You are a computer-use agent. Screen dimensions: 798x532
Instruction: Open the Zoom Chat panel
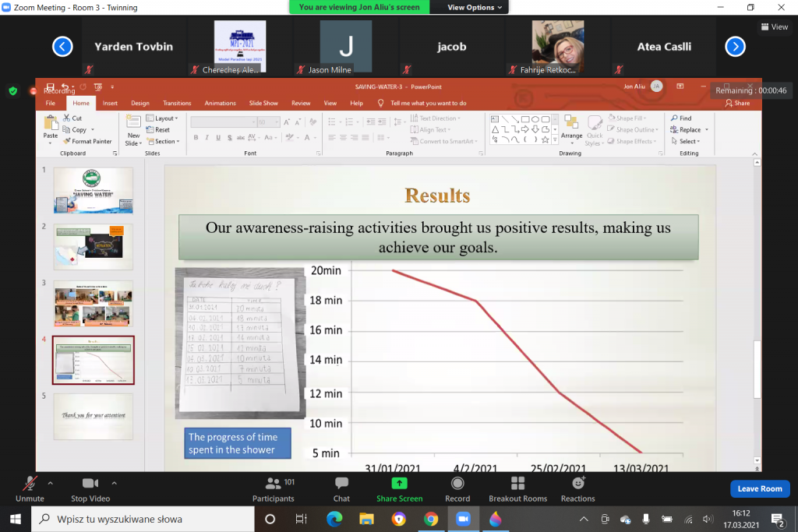click(341, 488)
